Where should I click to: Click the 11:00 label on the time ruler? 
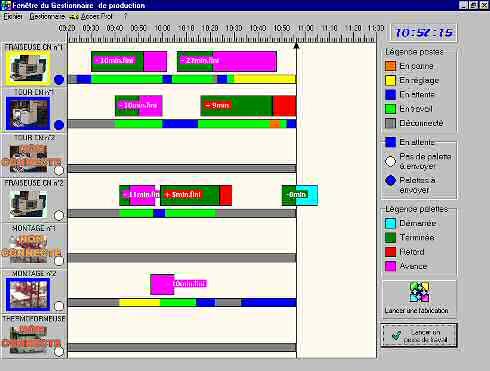tap(305, 28)
